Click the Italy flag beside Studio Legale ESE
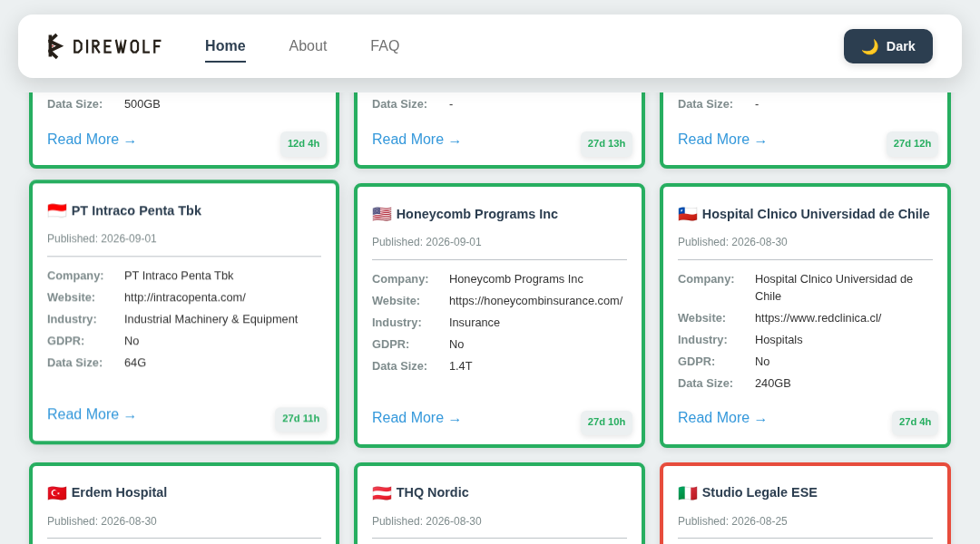The width and height of the screenshot is (980, 544). pyautogui.click(x=688, y=493)
